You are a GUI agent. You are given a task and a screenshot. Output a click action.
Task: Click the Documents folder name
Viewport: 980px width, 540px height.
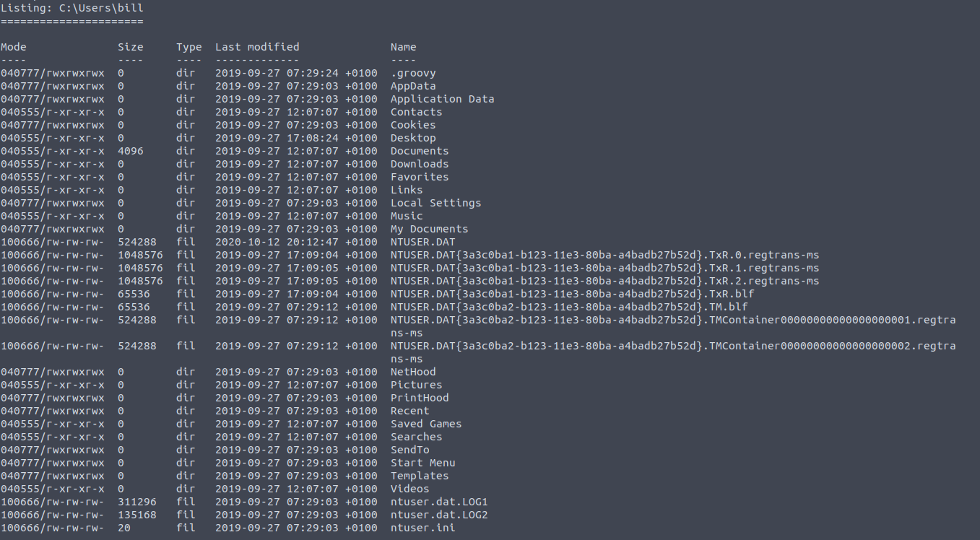coord(420,151)
